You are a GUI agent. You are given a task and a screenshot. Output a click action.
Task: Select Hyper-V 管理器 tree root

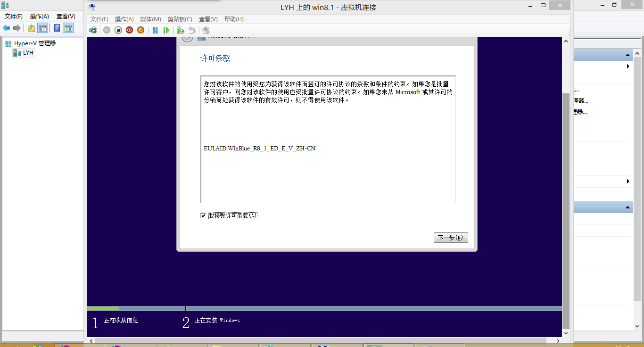(x=35, y=43)
